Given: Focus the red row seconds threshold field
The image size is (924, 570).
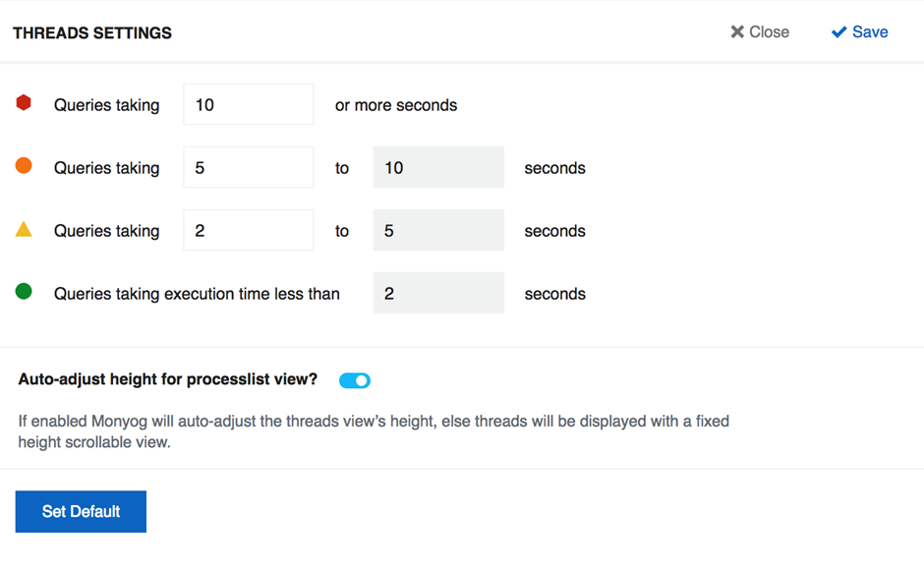Looking at the screenshot, I should click(x=249, y=104).
